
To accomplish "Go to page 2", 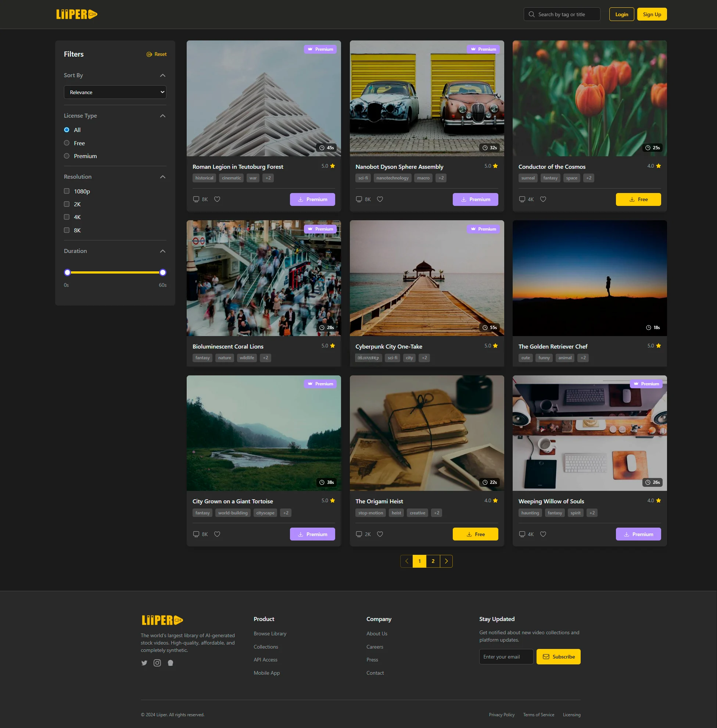I will click(x=433, y=561).
